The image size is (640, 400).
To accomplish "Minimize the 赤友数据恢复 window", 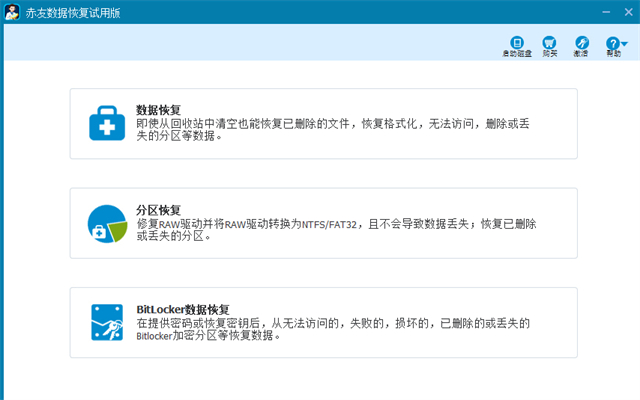I will (x=606, y=12).
